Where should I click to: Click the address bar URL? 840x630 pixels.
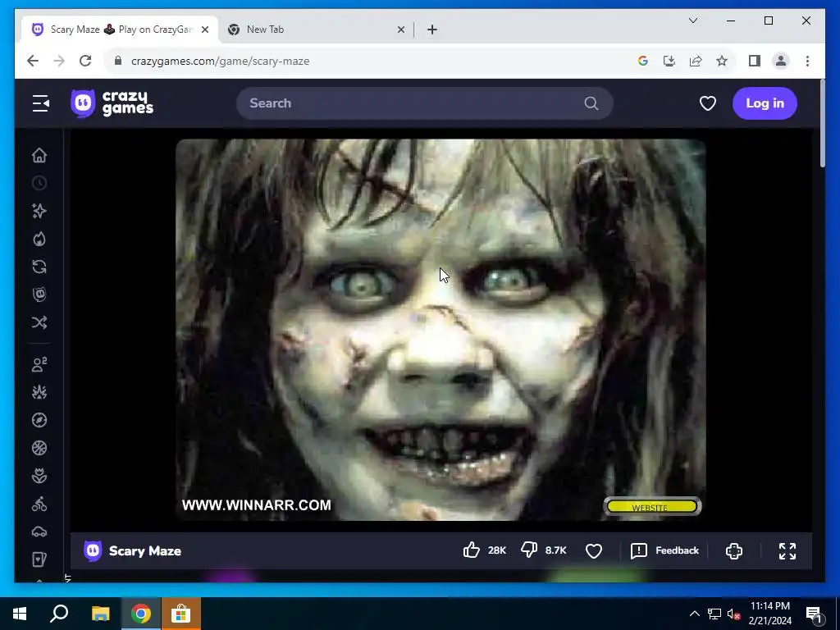[220, 61]
